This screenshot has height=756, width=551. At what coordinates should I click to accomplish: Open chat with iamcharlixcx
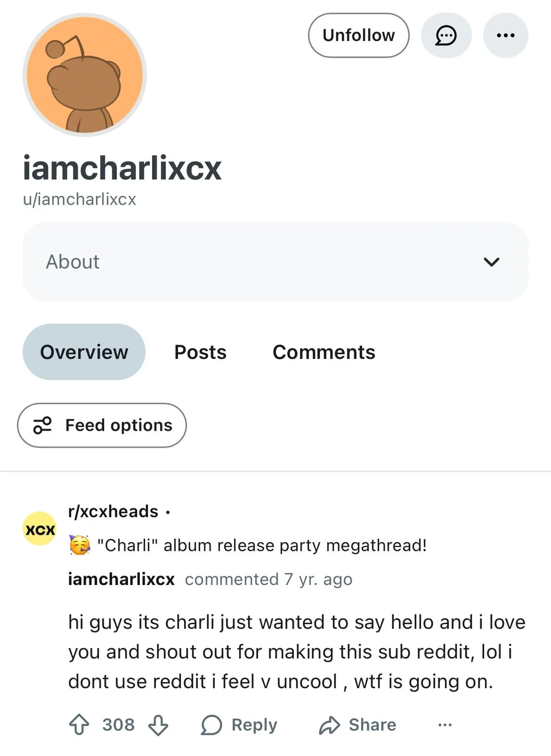[x=446, y=36]
